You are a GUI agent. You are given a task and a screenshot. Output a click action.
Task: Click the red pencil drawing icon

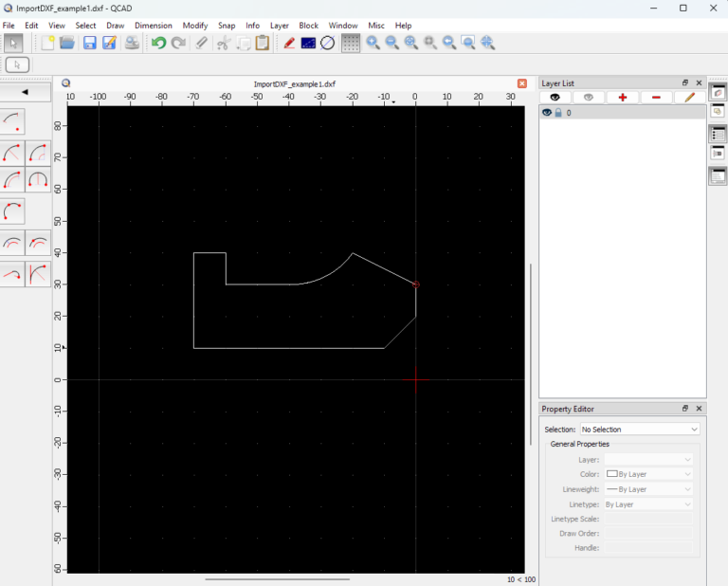pyautogui.click(x=289, y=43)
